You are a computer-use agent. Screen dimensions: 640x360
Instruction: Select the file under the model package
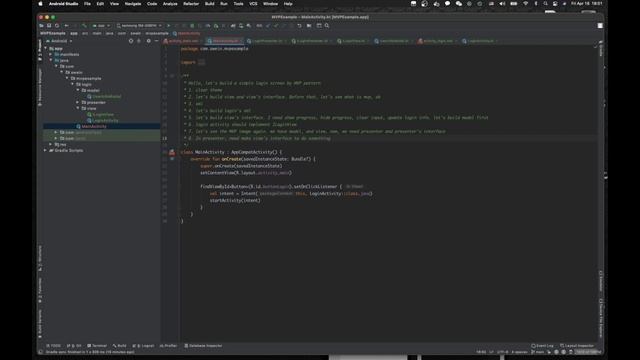click(x=104, y=97)
